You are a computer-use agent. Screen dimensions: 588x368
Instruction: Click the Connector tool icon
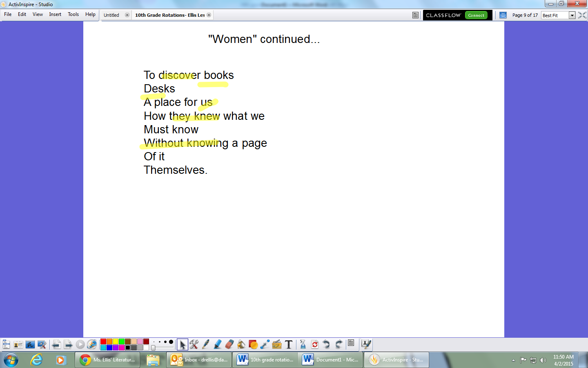pos(265,345)
